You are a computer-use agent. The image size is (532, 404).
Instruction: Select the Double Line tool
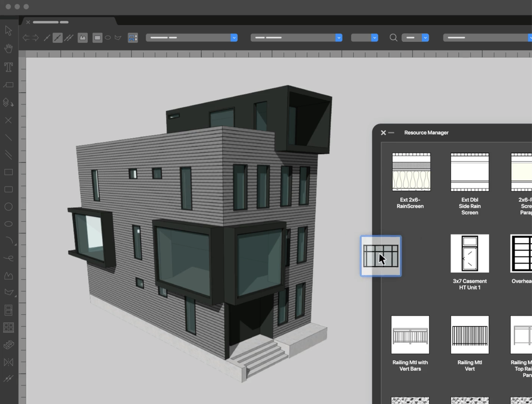pos(8,155)
